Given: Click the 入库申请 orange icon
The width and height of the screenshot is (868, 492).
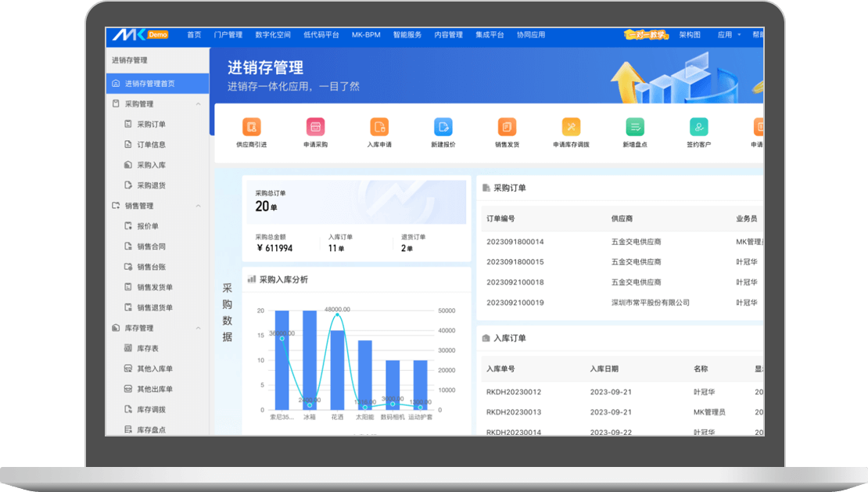Looking at the screenshot, I should [379, 127].
